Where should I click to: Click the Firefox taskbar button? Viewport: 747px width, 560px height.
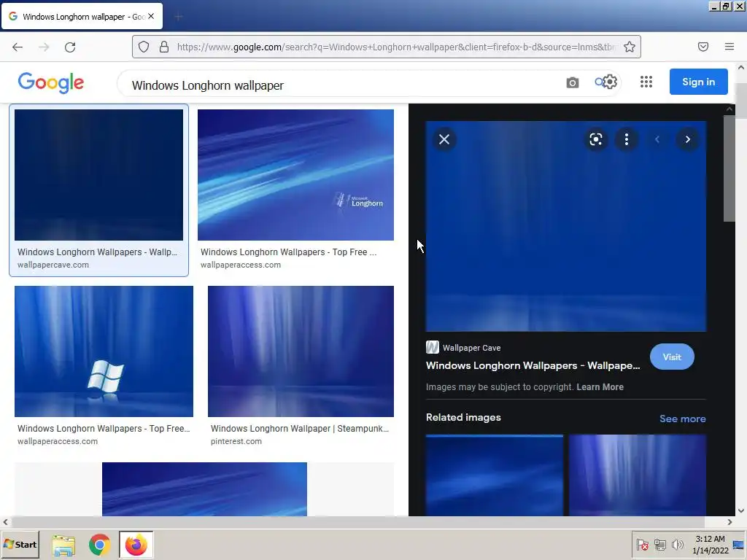pyautogui.click(x=136, y=544)
